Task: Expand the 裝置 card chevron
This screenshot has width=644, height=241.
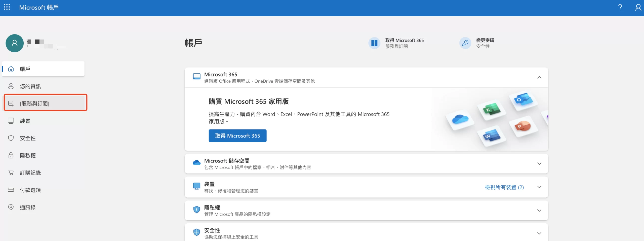Action: pos(539,187)
